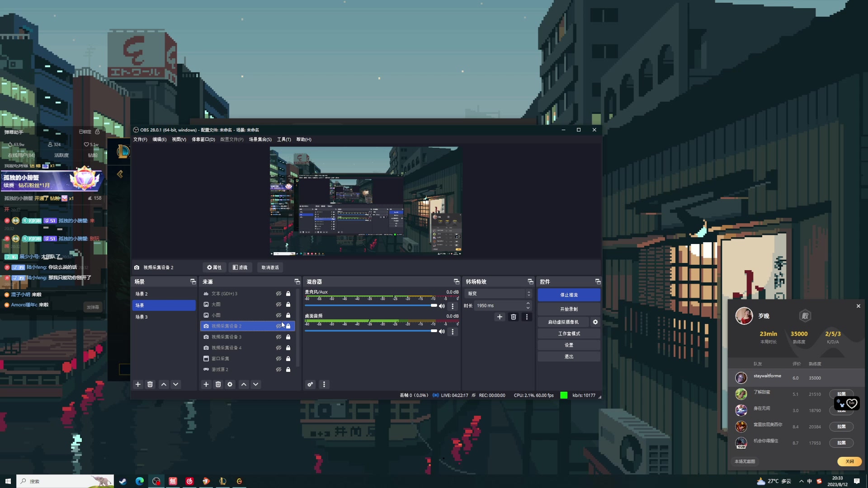
Task: Click the 属性 properties button in the source toolbar
Action: pos(214,267)
